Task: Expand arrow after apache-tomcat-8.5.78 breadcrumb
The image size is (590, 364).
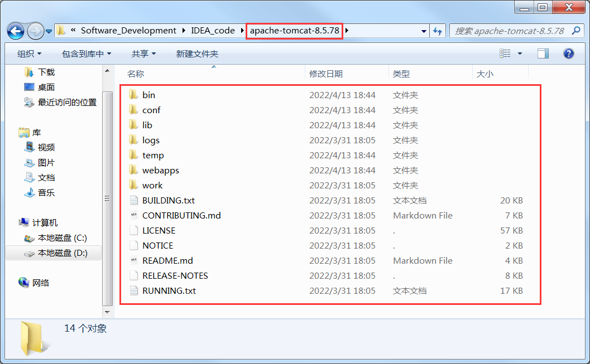Action: 347,31
